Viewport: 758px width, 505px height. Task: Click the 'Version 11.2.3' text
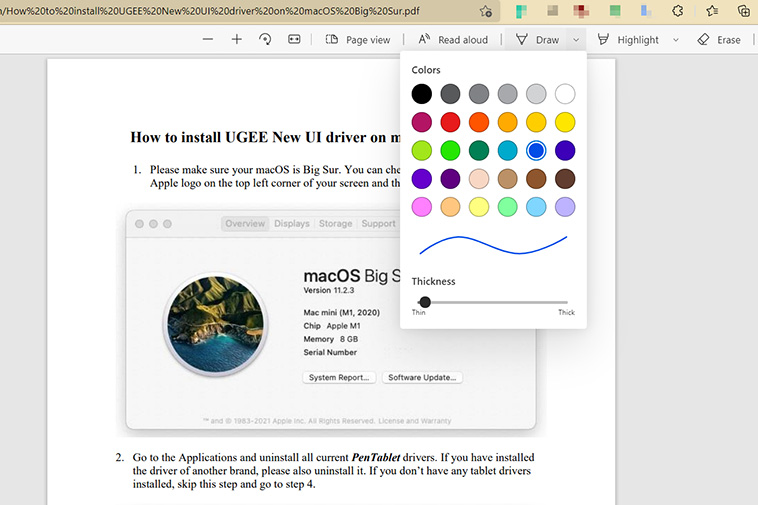[x=329, y=290]
